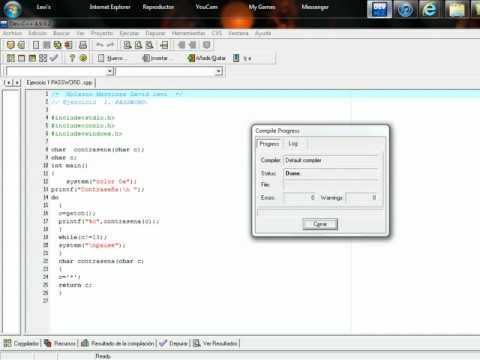Click the Añadir/Quitar bookmark button
The height and width of the screenshot is (360, 480).
[207, 58]
